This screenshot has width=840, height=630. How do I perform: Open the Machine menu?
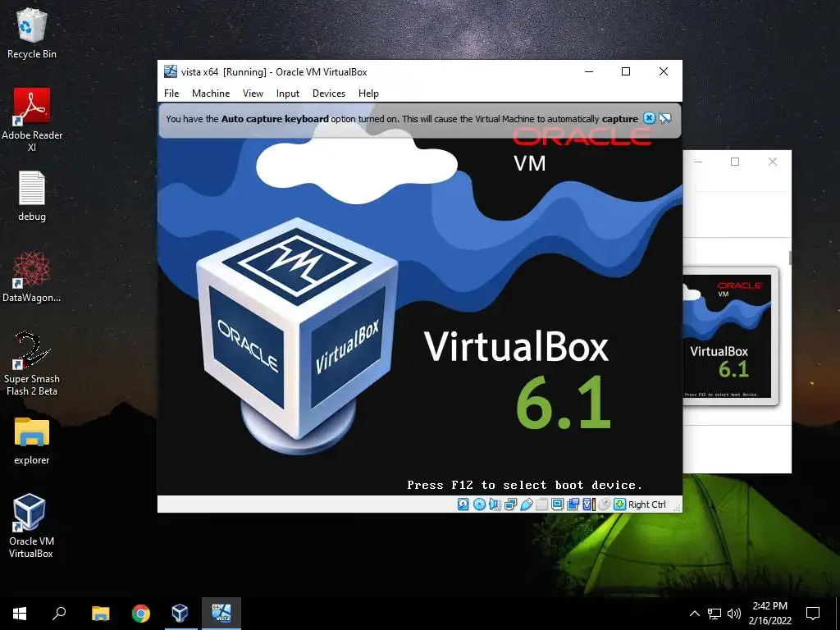(x=211, y=94)
